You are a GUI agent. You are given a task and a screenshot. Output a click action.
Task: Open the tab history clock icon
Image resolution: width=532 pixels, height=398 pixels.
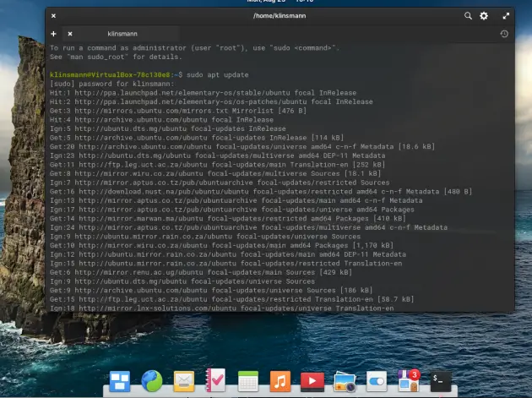[504, 34]
